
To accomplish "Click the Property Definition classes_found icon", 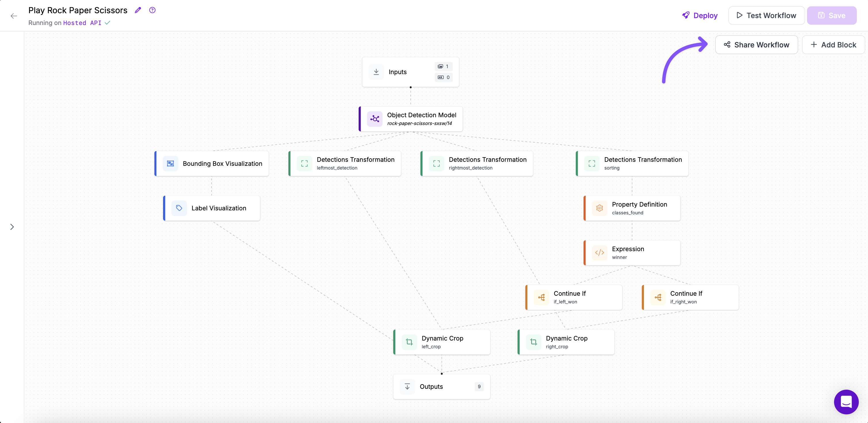I will pos(599,208).
